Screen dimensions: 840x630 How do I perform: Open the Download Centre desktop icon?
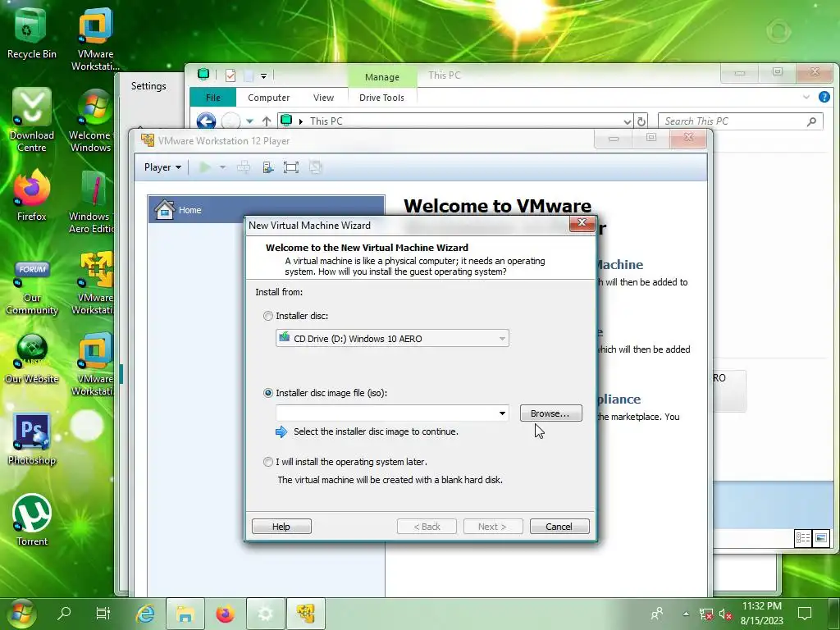coord(32,120)
